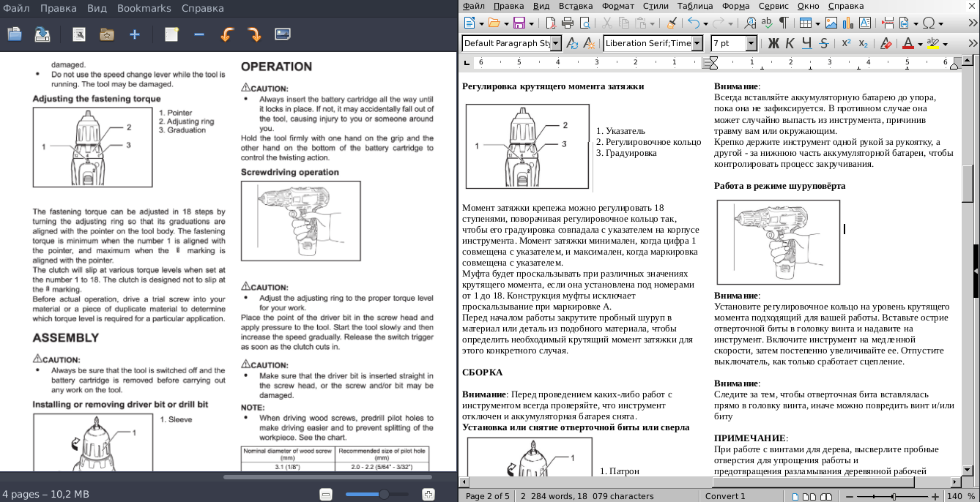The width and height of the screenshot is (980, 502).
Task: Apply red font color A
Action: (908, 44)
